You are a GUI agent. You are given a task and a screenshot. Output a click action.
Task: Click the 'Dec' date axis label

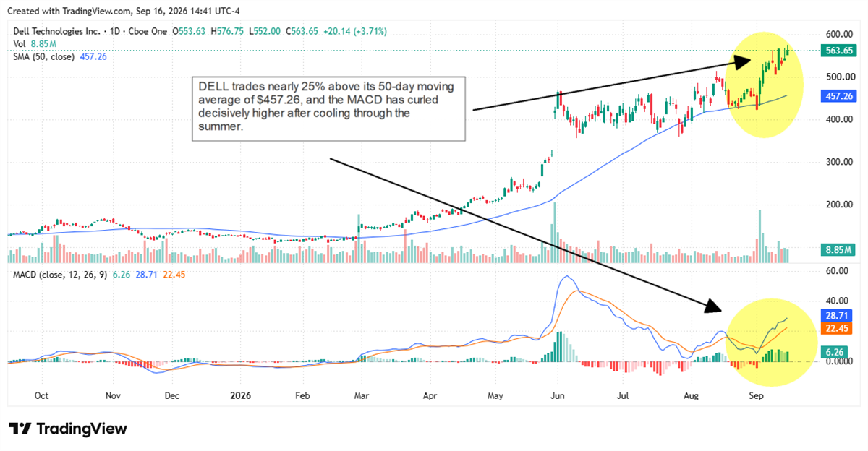coord(171,396)
